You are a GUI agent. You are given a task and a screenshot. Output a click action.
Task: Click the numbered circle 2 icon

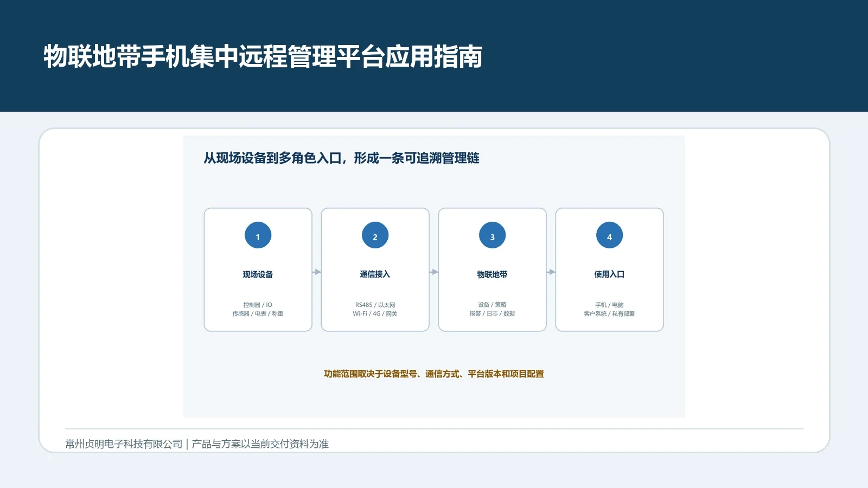pyautogui.click(x=375, y=235)
